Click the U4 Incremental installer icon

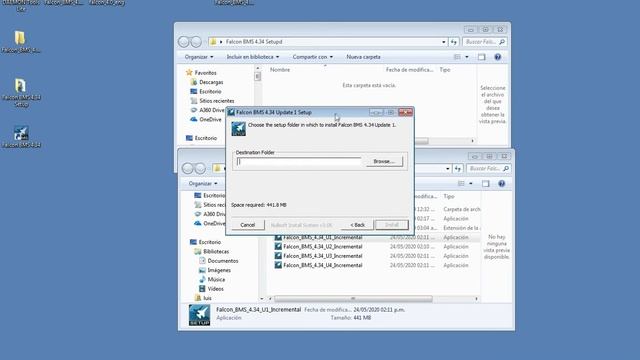(278, 265)
